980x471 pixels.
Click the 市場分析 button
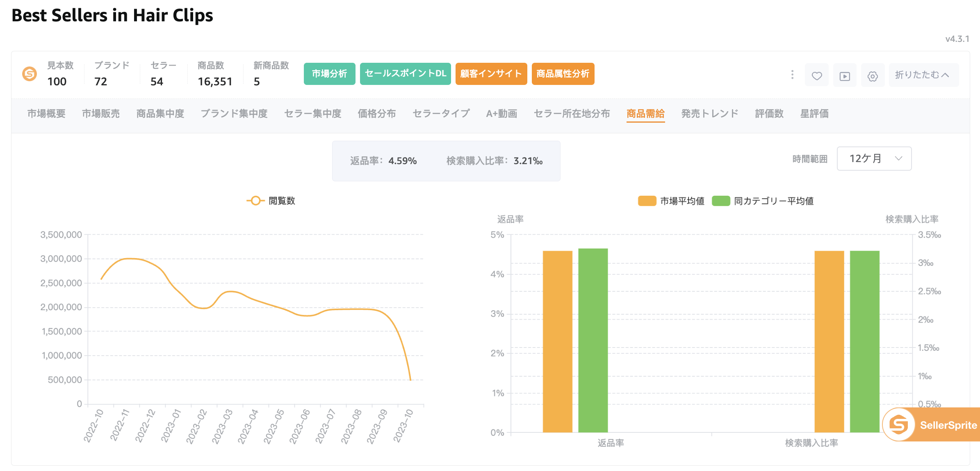pyautogui.click(x=329, y=74)
